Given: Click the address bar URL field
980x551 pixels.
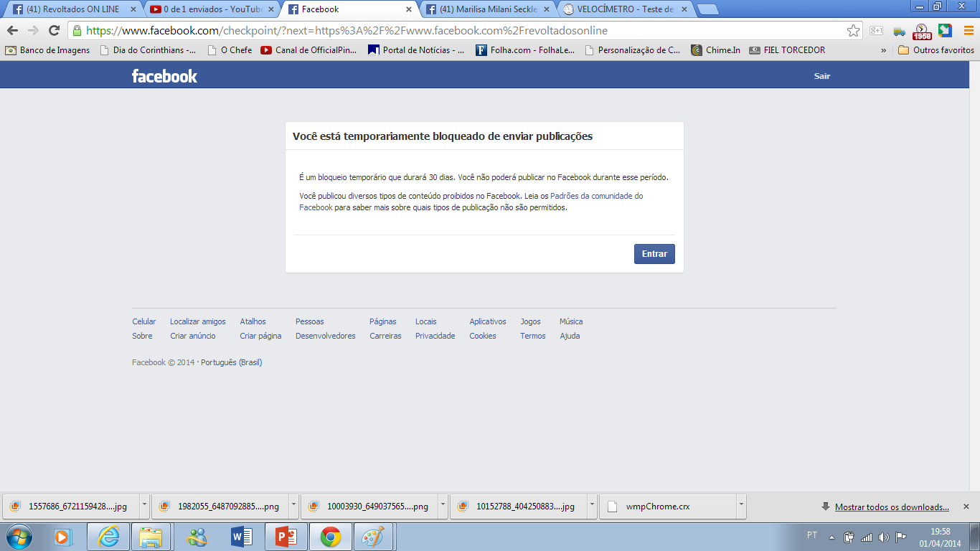Looking at the screenshot, I should point(459,31).
